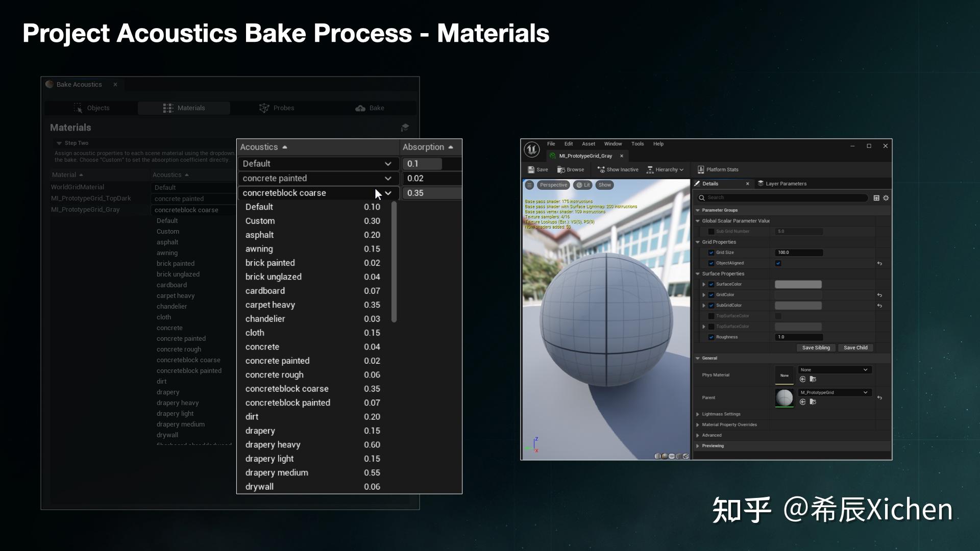
Task: Open the Parent dropdown showing M_PrototypeGrid
Action: (x=835, y=392)
